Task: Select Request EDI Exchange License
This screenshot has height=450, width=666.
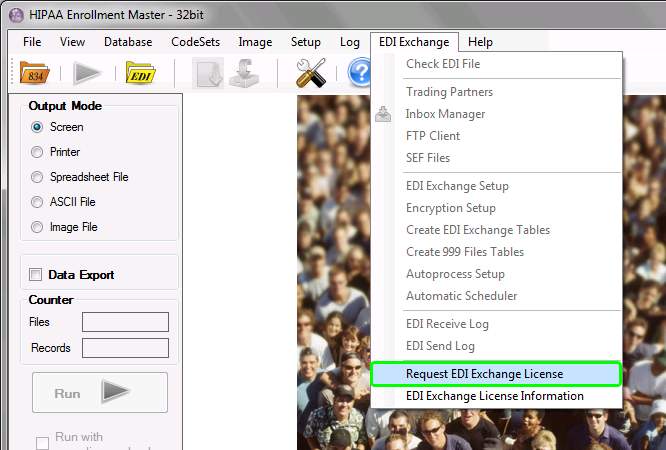Action: point(496,374)
